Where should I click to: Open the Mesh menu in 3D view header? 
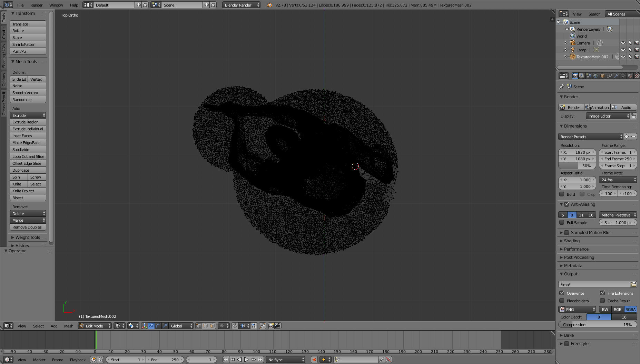tap(69, 326)
